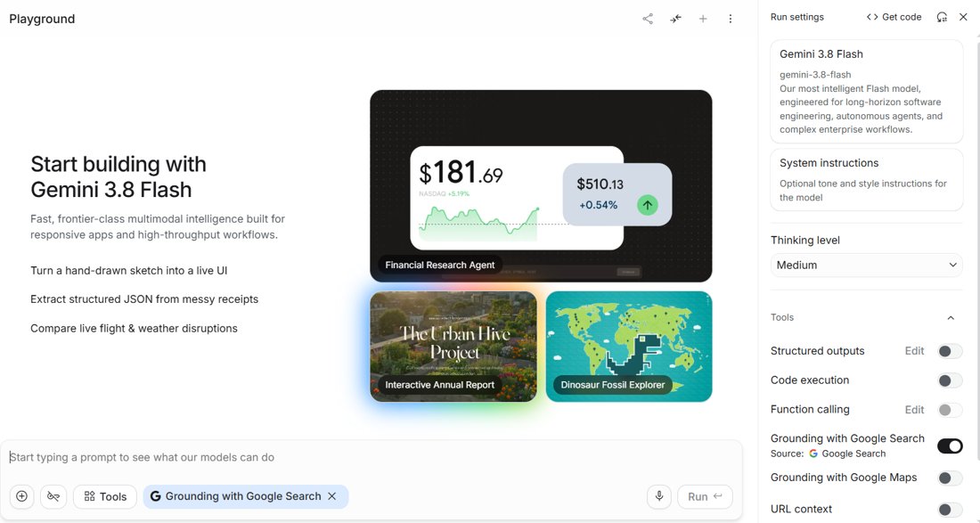The height and width of the screenshot is (523, 980).
Task: Click the add media plus icon in prompt bar
Action: coord(22,496)
